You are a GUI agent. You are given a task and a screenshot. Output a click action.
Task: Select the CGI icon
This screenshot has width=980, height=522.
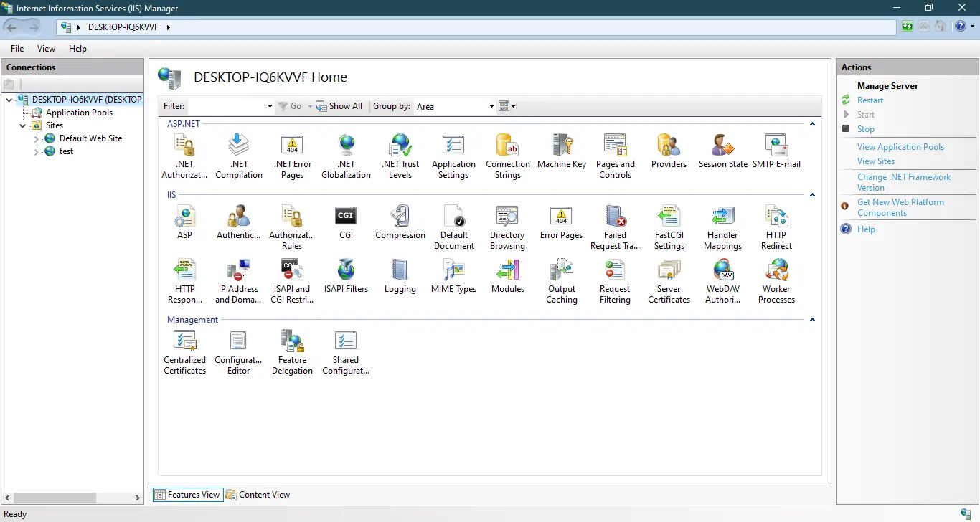(347, 222)
